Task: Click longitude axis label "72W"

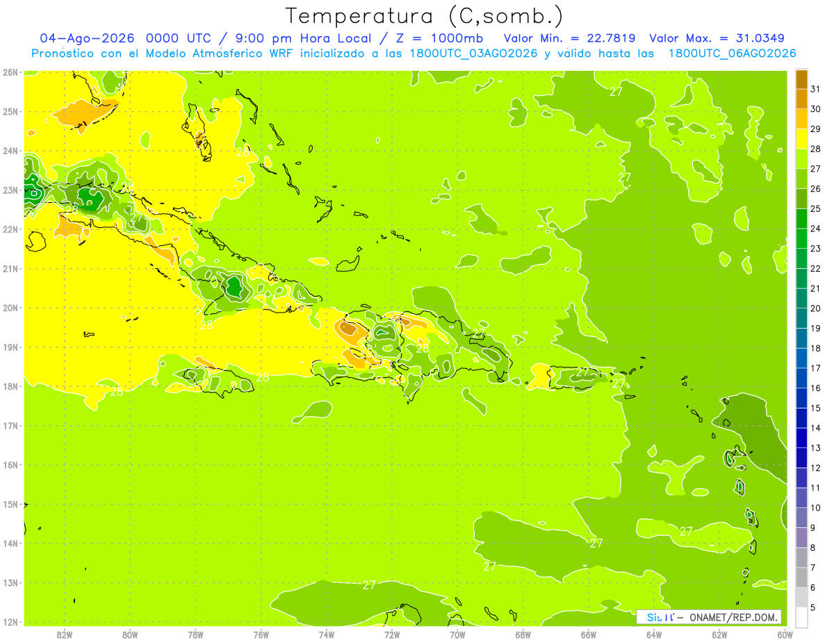Action: [x=392, y=634]
